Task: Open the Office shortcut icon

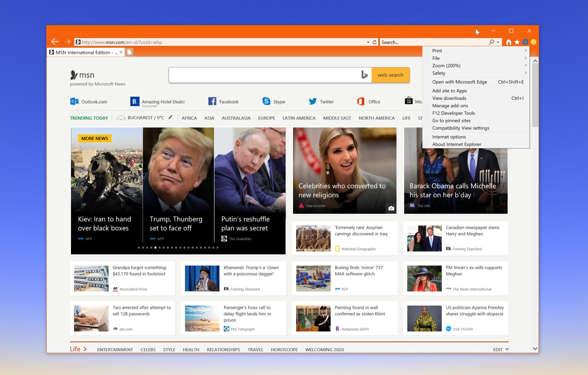Action: (x=361, y=101)
